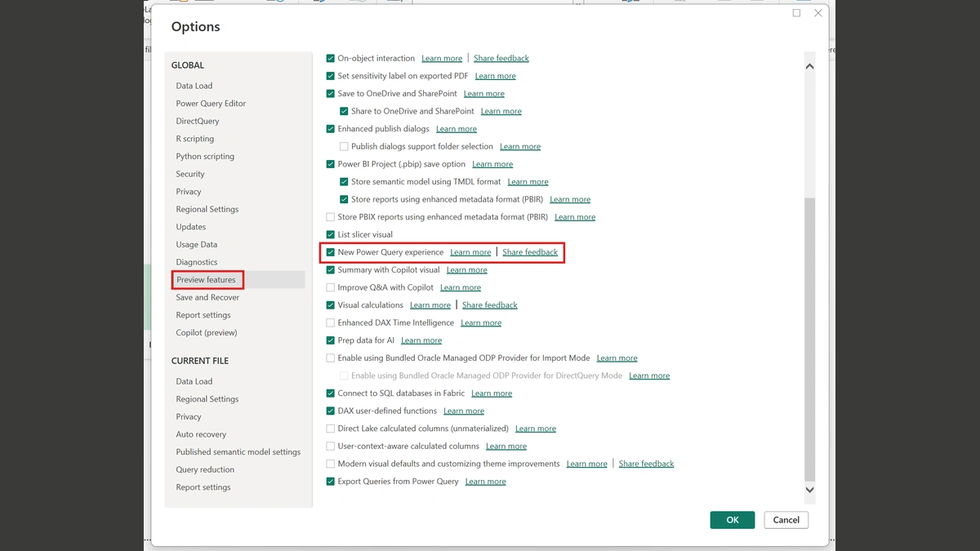This screenshot has height=551, width=980.
Task: Enable Store PBIX reports using enhanced metadata
Action: tap(331, 217)
